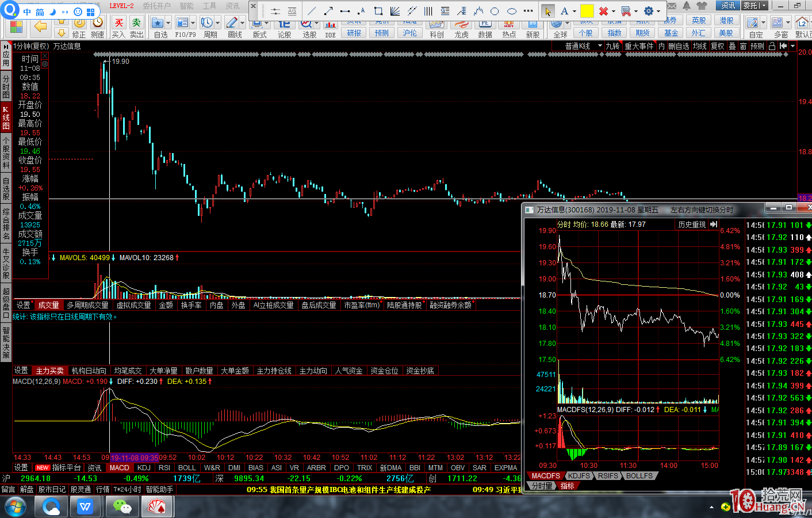812x518 pixels.
Task: Click the 卖出 sell icon
Action: [136, 27]
